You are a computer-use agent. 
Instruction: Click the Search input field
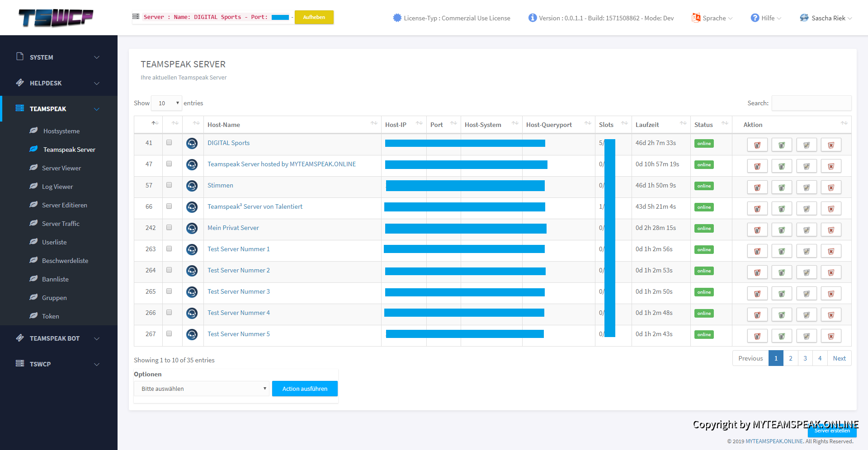tap(811, 103)
